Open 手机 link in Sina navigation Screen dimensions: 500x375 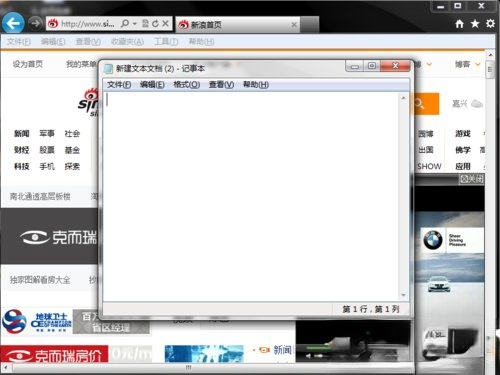click(47, 166)
